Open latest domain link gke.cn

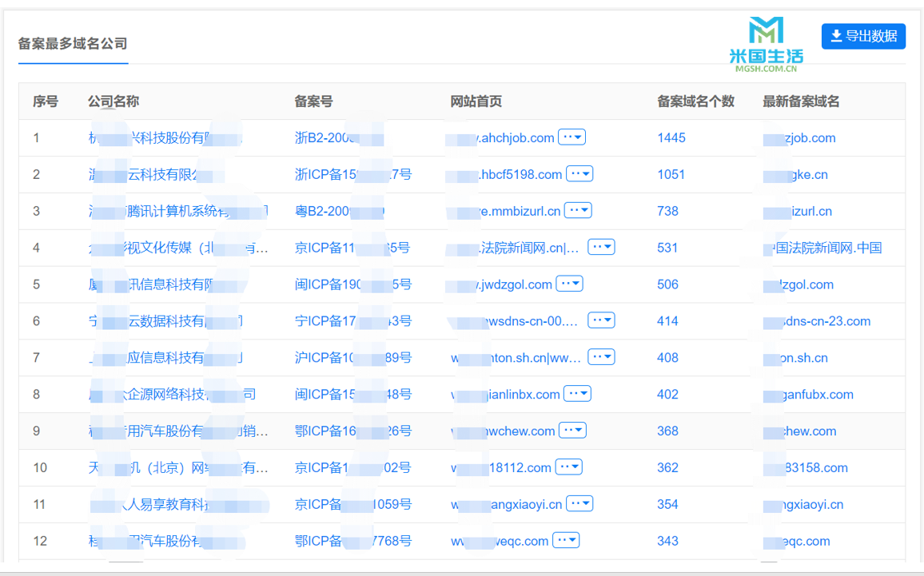tap(795, 174)
